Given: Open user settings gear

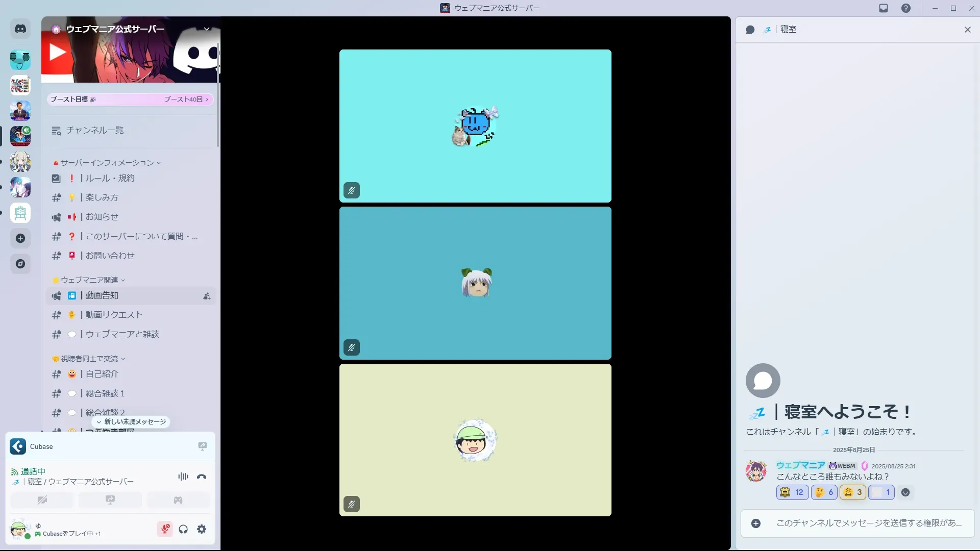Looking at the screenshot, I should (x=202, y=529).
